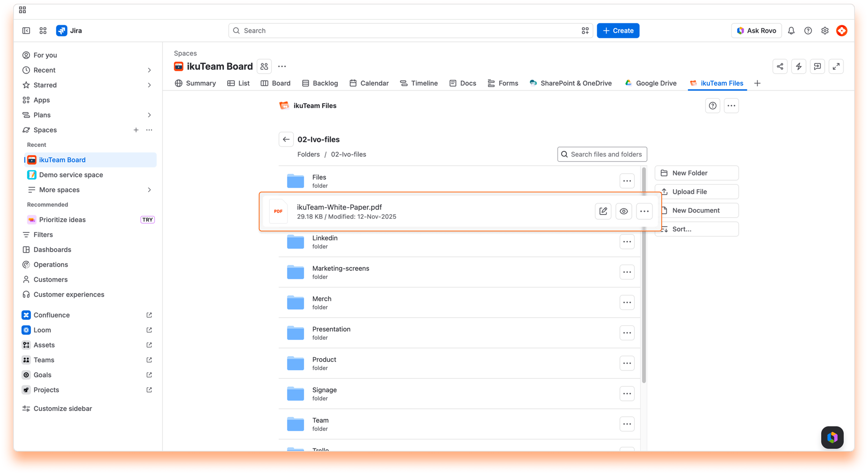This screenshot has height=474, width=868.
Task: Enter full screen with the expand icon
Action: click(x=836, y=66)
